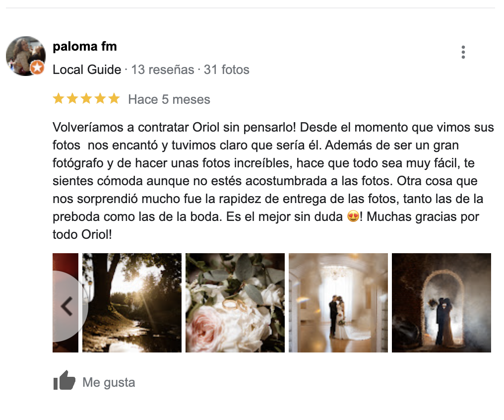Click the 13 reseñas count

163,70
